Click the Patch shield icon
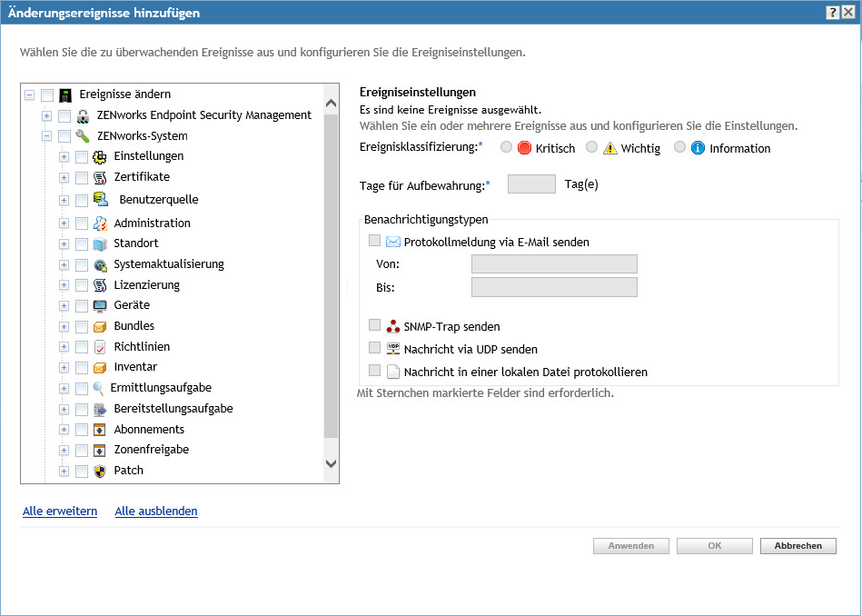This screenshot has width=862, height=616. [x=100, y=471]
